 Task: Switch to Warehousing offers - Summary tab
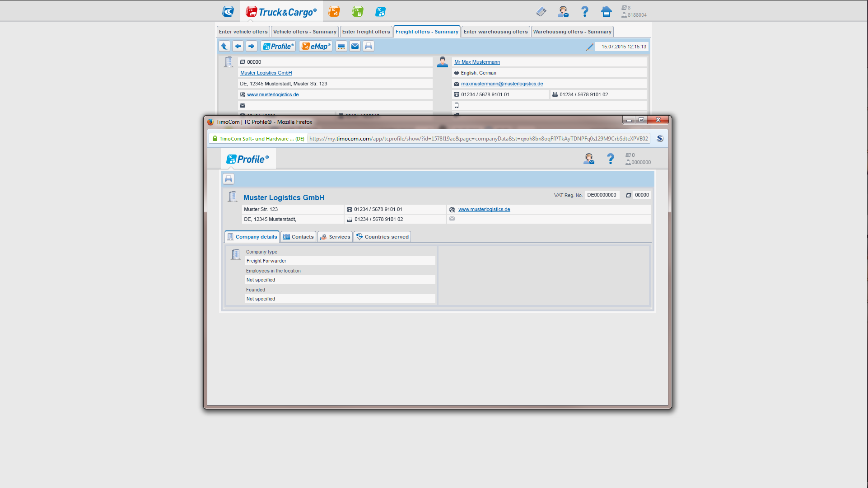coord(572,32)
